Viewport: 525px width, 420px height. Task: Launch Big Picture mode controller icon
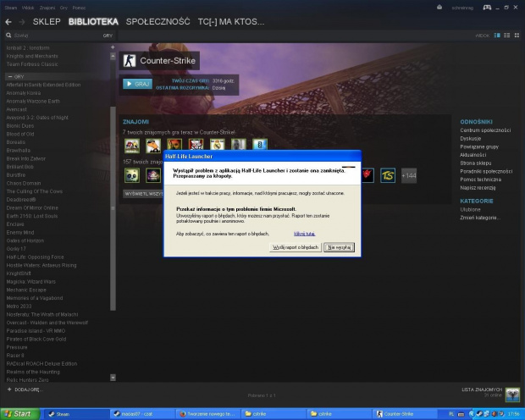[487, 7]
